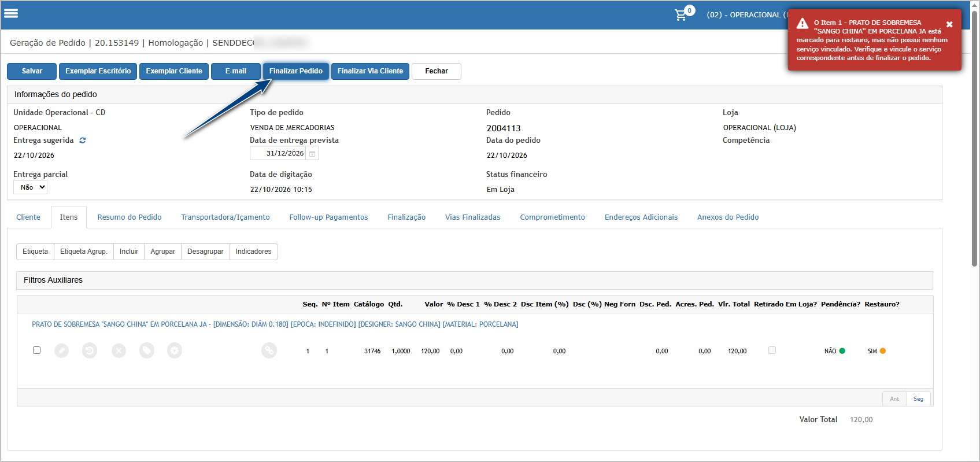Click the green Pendência status dot
980x462 pixels.
click(842, 351)
